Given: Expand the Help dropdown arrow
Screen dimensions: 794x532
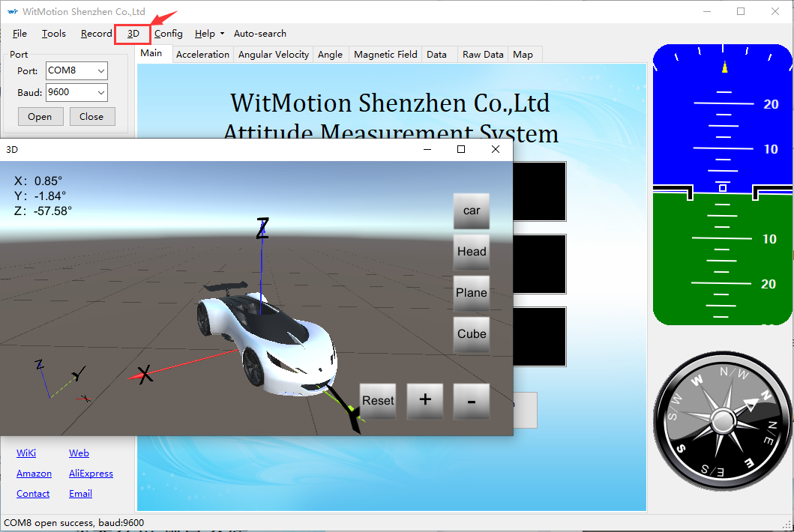Looking at the screenshot, I should tap(222, 34).
